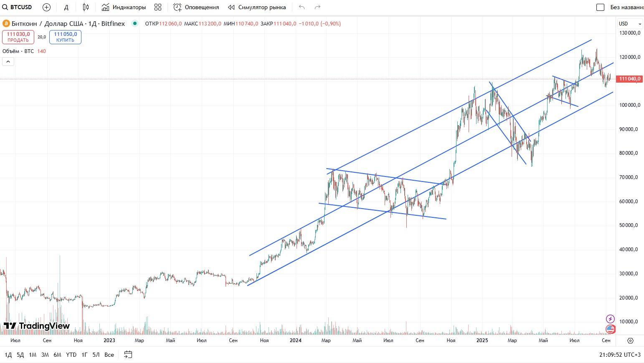644x363 pixels.
Task: Select the YTD time range
Action: (x=71, y=355)
